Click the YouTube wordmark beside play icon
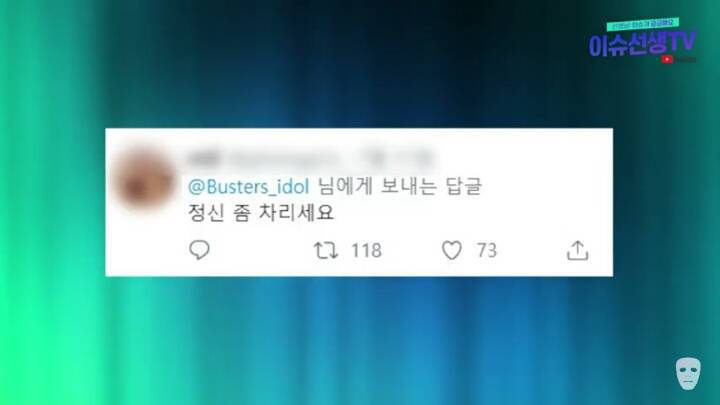720x405 pixels. click(x=686, y=59)
